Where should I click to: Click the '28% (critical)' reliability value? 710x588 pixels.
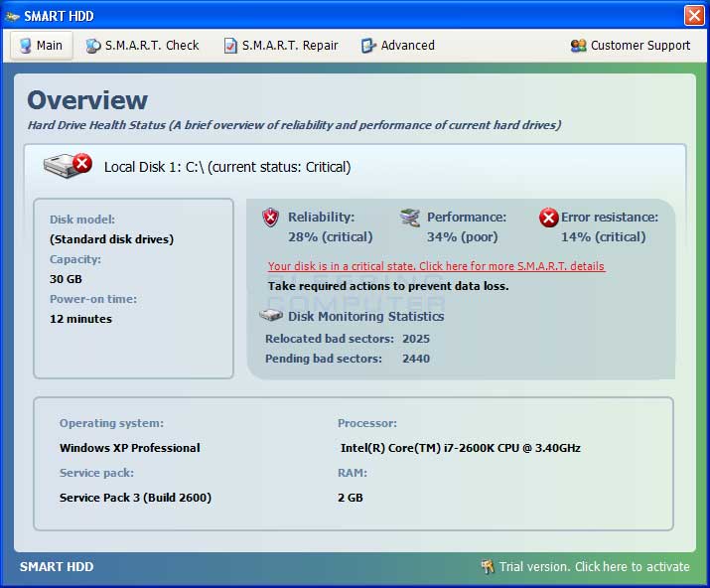click(x=330, y=237)
